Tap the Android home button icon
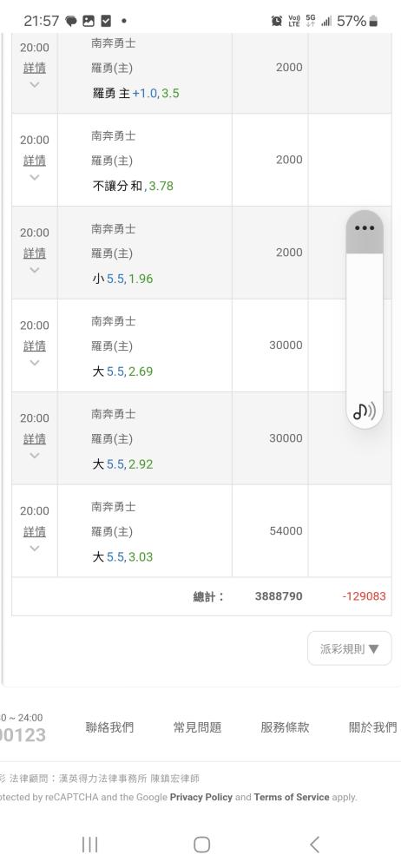This screenshot has width=401, height=868. (201, 845)
